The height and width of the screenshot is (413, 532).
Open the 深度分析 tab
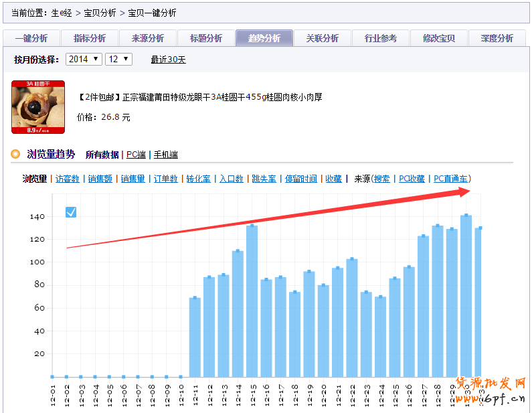(x=497, y=38)
